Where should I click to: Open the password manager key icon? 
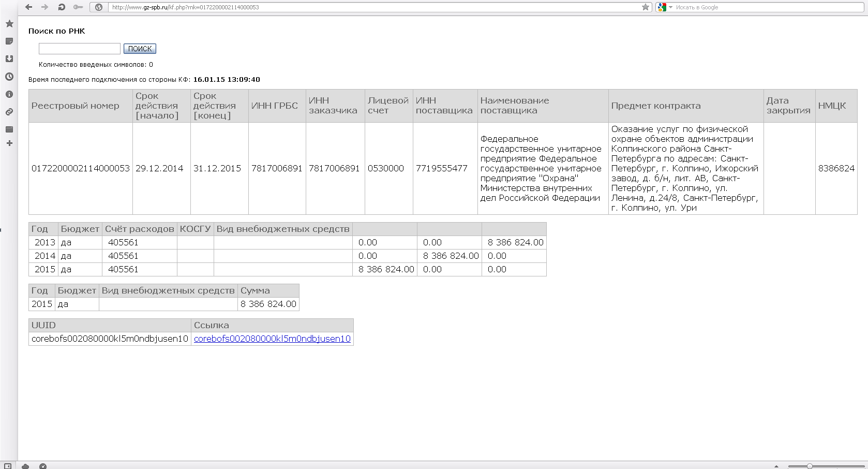(78, 7)
